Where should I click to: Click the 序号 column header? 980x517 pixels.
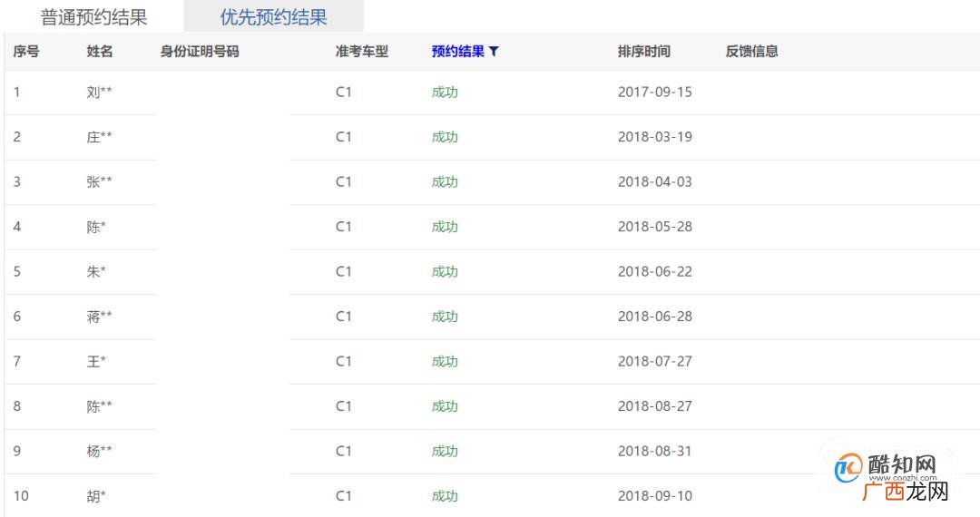pos(26,51)
